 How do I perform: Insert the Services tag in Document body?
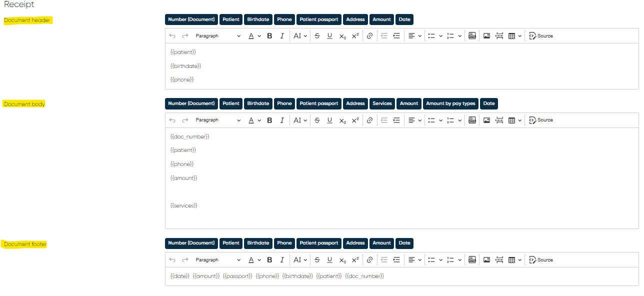tap(382, 103)
